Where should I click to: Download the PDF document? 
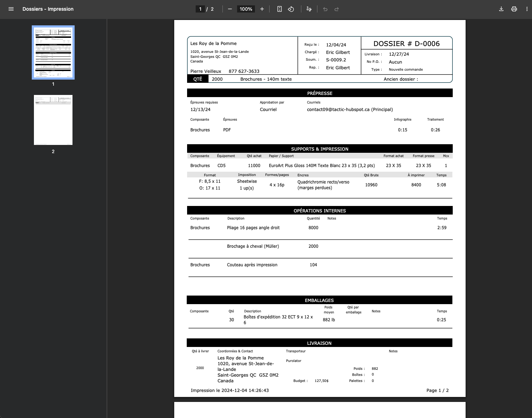501,9
